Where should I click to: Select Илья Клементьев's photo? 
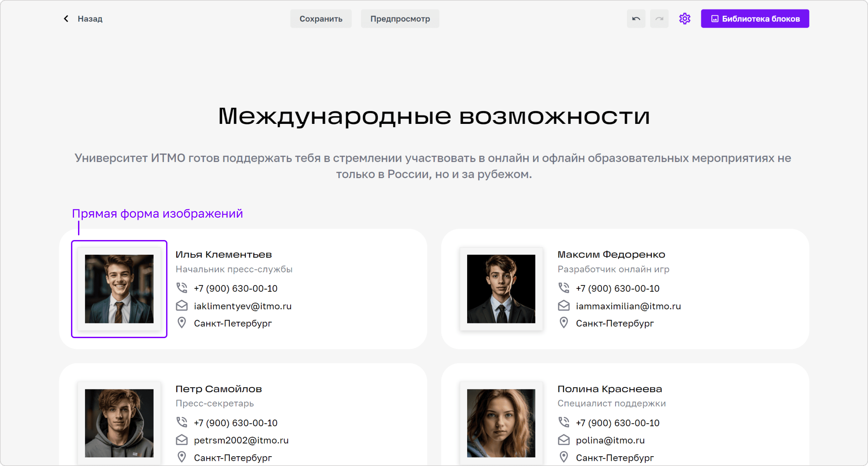coord(119,289)
